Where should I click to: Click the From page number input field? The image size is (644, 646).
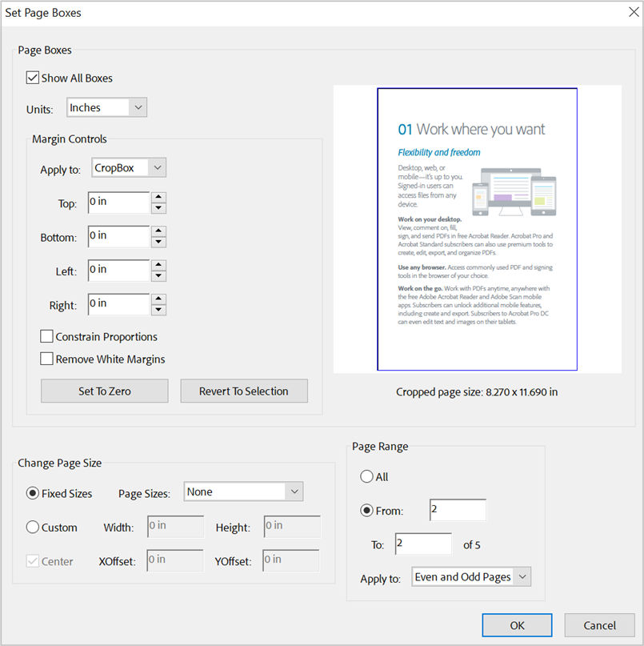(x=457, y=509)
